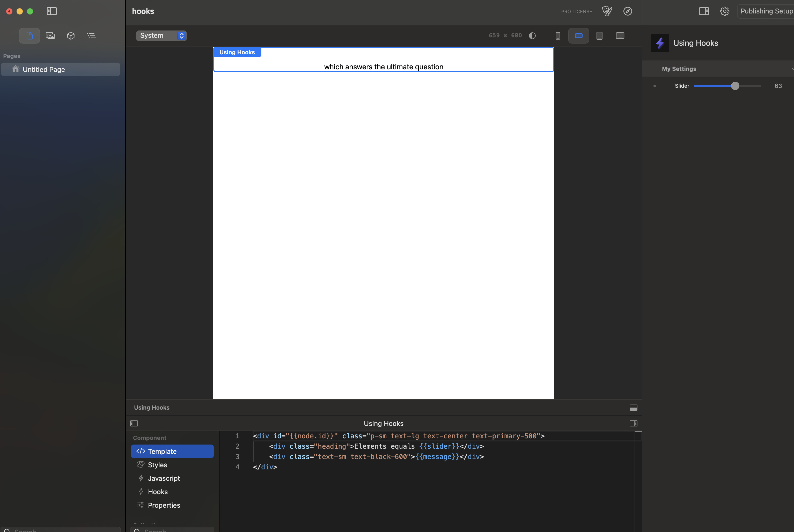This screenshot has width=794, height=532.
Task: Toggle the left sidebar visibility
Action: (52, 11)
